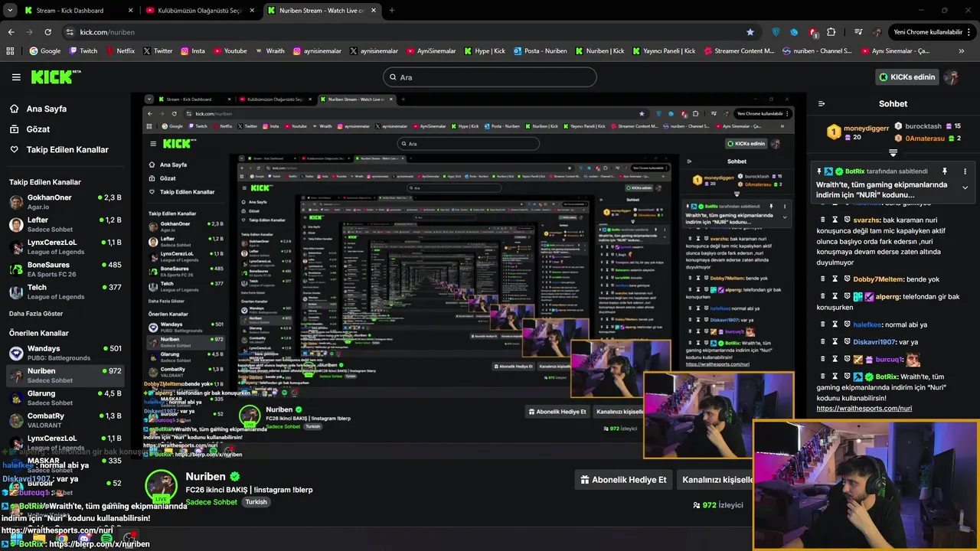This screenshot has height=551, width=980.
Task: Open Chrome three-dot menu
Action: (x=970, y=32)
